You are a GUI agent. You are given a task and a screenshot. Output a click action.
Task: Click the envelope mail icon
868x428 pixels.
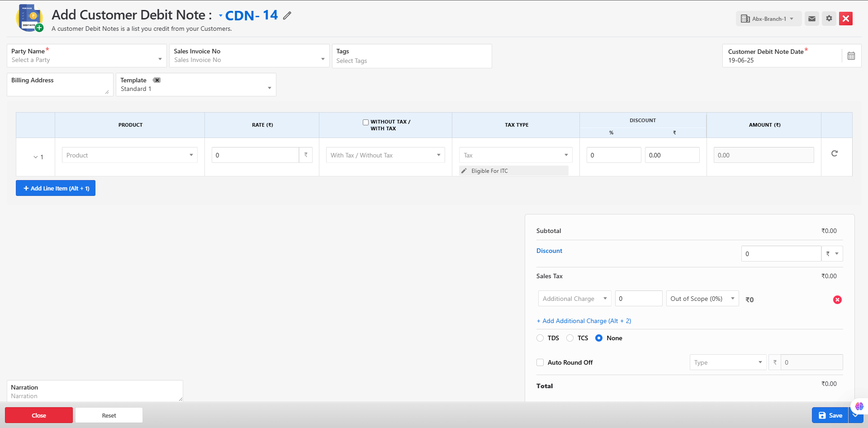coord(812,19)
